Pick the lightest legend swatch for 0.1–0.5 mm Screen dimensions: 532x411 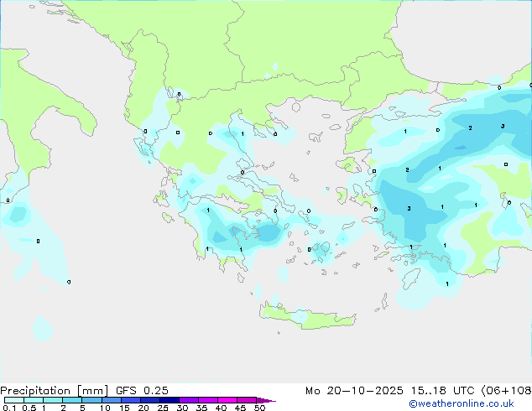point(14,400)
